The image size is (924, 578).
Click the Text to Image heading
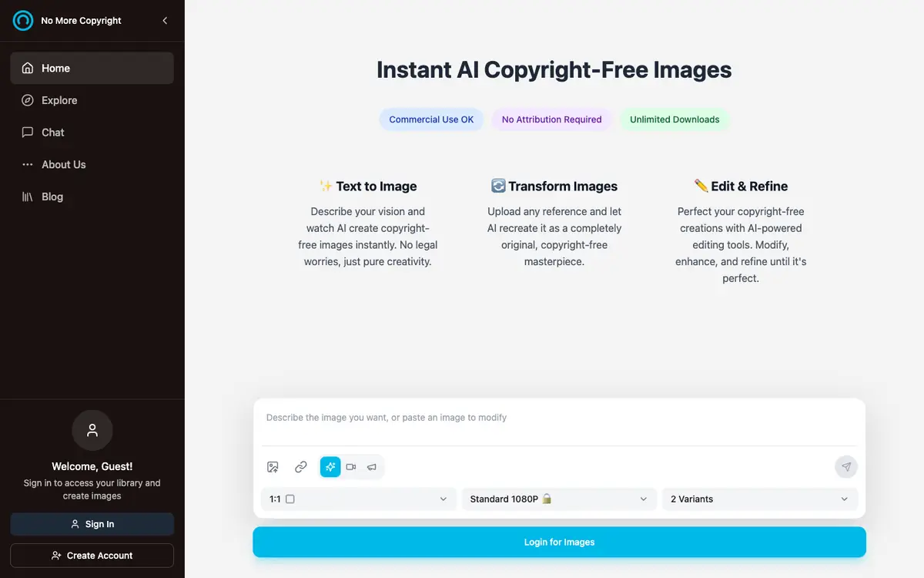pos(368,187)
